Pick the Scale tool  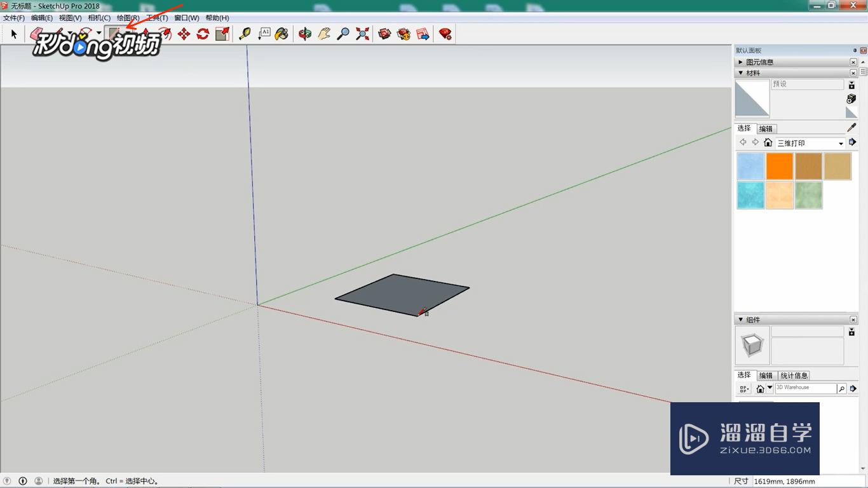(222, 34)
